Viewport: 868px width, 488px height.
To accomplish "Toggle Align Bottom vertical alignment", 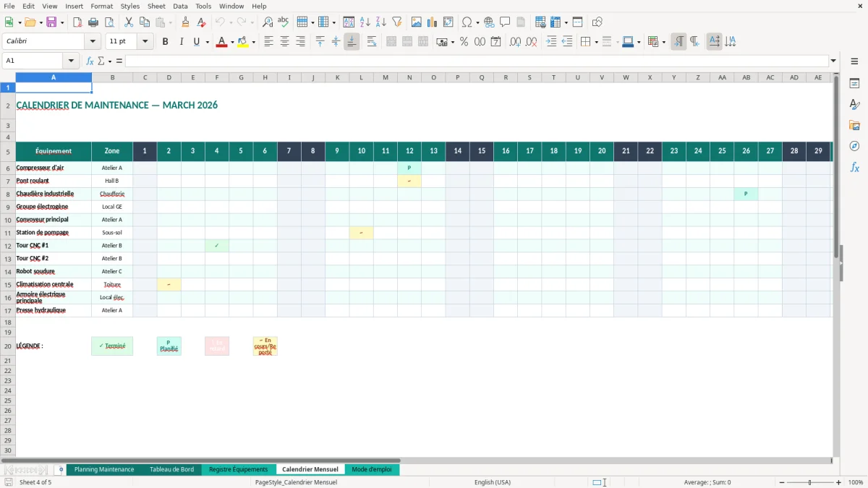I will point(352,42).
